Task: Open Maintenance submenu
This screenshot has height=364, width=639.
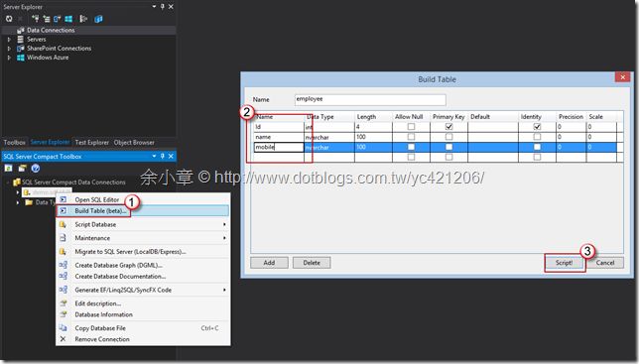Action: (143, 238)
